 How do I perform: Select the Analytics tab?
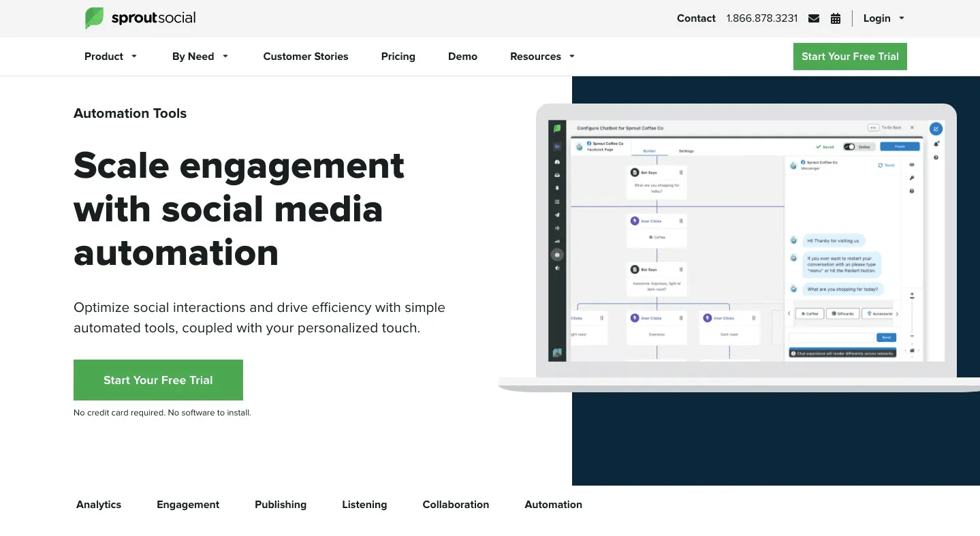tap(99, 505)
